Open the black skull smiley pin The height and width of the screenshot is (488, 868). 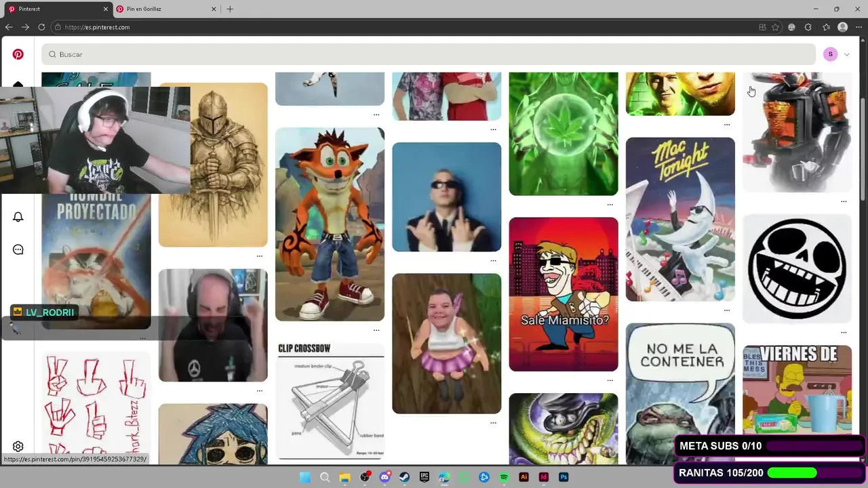(x=797, y=268)
